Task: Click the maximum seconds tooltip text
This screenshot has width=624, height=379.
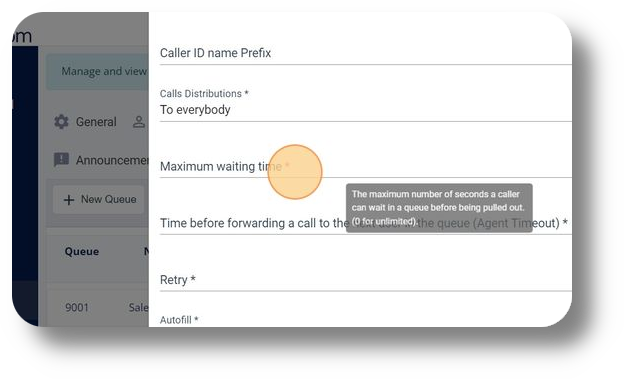Action: click(439, 208)
